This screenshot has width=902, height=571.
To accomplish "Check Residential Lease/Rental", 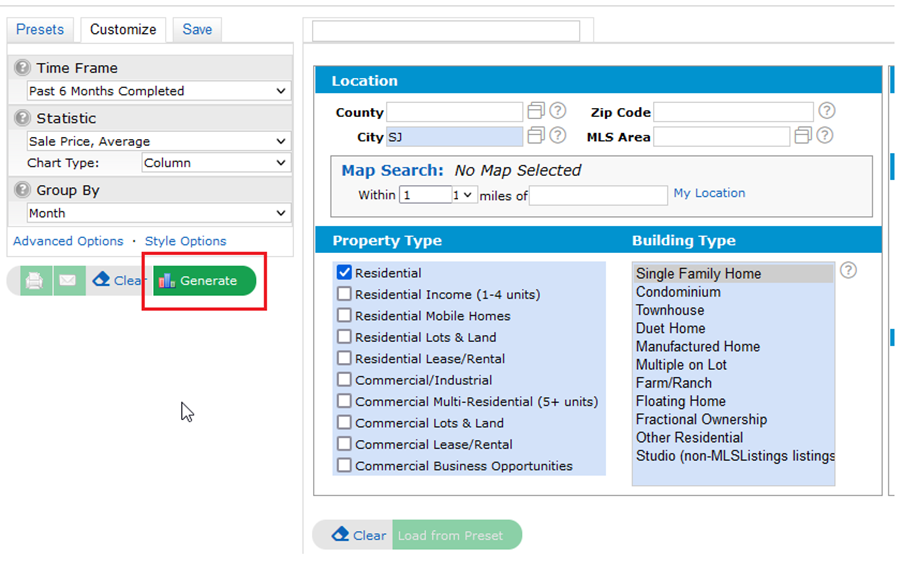I will pyautogui.click(x=344, y=358).
